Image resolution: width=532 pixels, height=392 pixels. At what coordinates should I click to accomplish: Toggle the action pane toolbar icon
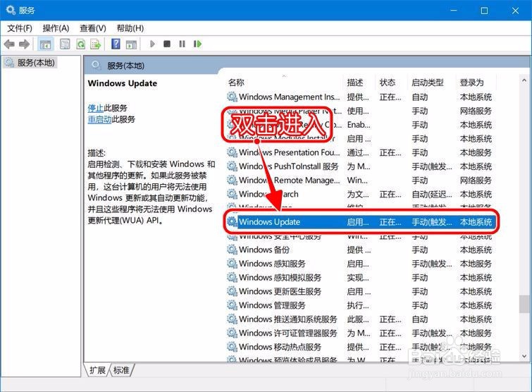(x=131, y=44)
